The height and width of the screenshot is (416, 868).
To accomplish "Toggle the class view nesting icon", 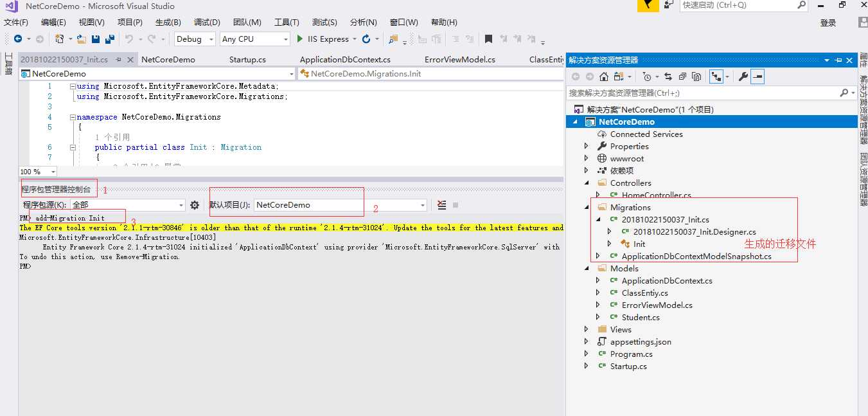I will pyautogui.click(x=716, y=77).
